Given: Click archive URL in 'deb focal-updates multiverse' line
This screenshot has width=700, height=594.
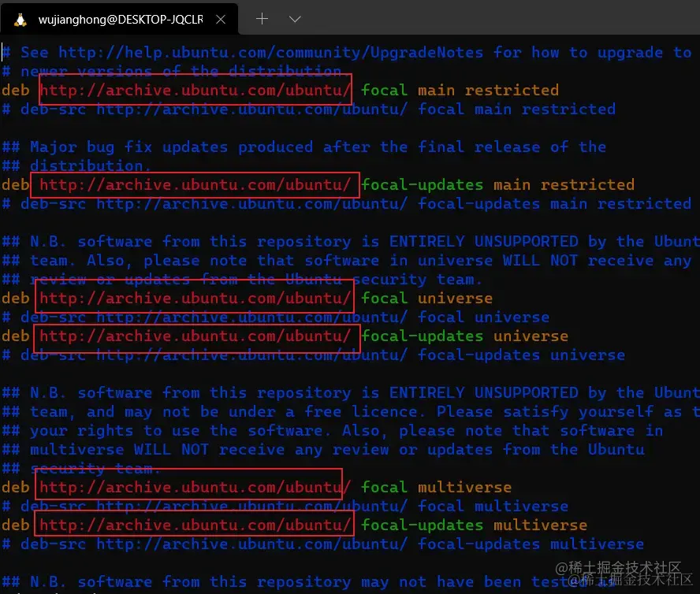Looking at the screenshot, I should [195, 525].
